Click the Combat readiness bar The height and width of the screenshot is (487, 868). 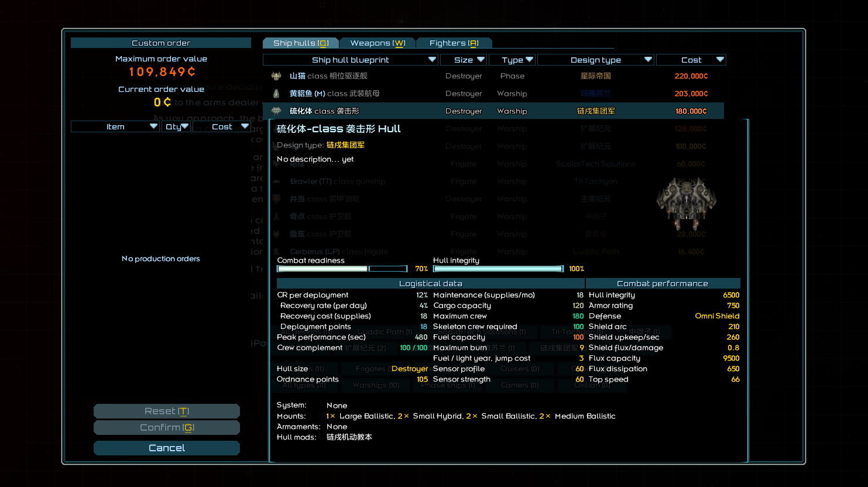coord(342,269)
